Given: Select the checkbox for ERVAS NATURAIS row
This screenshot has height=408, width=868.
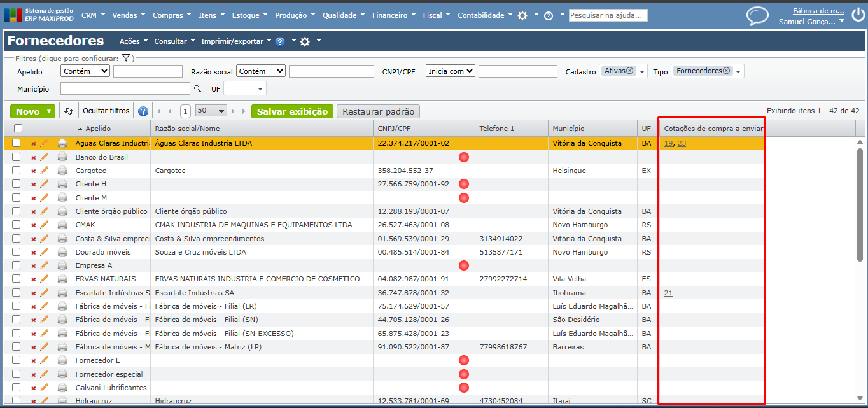Looking at the screenshot, I should pyautogui.click(x=17, y=279).
